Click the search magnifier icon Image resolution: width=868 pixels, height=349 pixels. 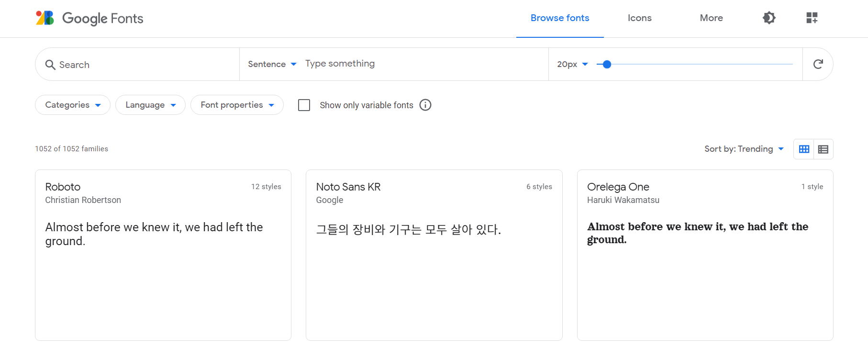tap(50, 65)
